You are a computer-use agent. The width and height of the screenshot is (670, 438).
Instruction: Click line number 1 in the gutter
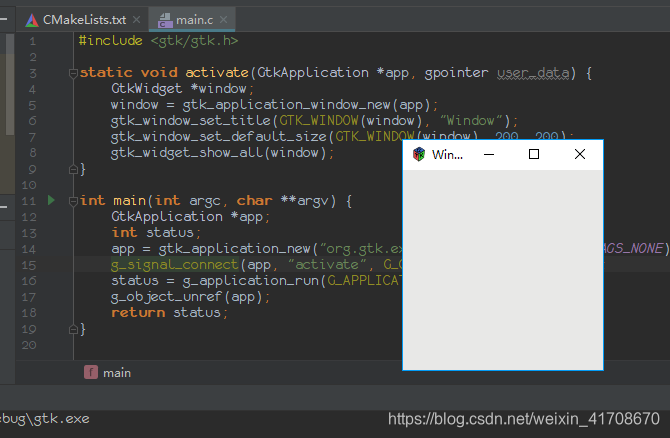33,41
